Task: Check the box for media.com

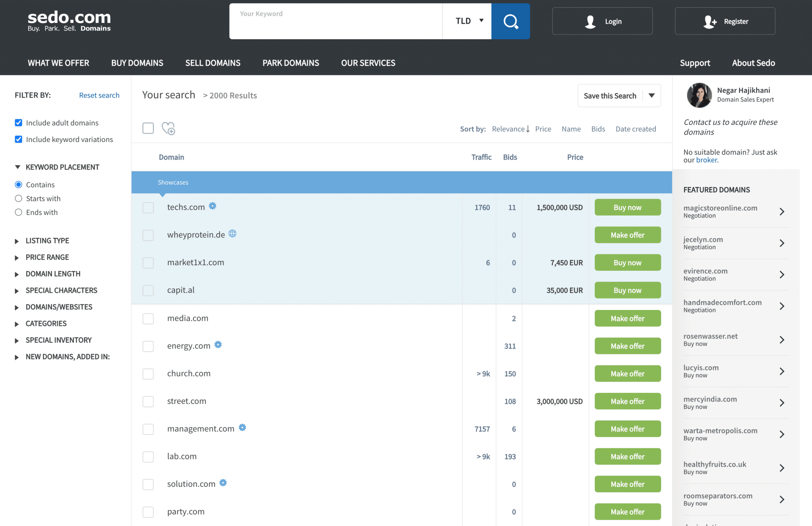Action: pyautogui.click(x=148, y=318)
